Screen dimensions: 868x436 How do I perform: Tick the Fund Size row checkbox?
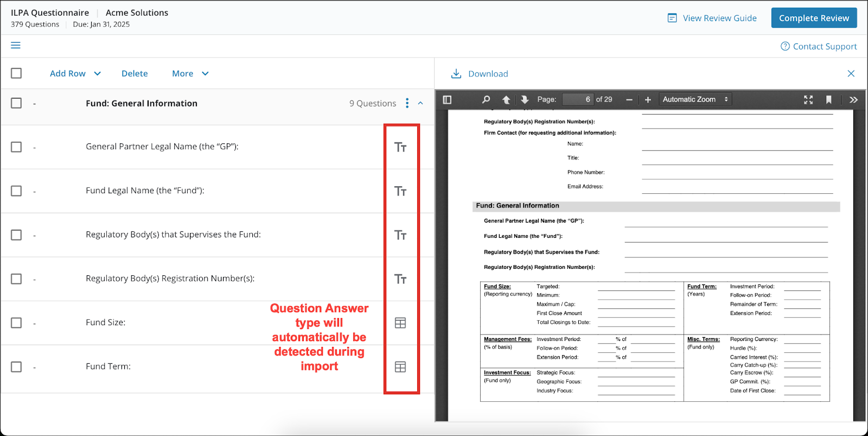click(16, 323)
